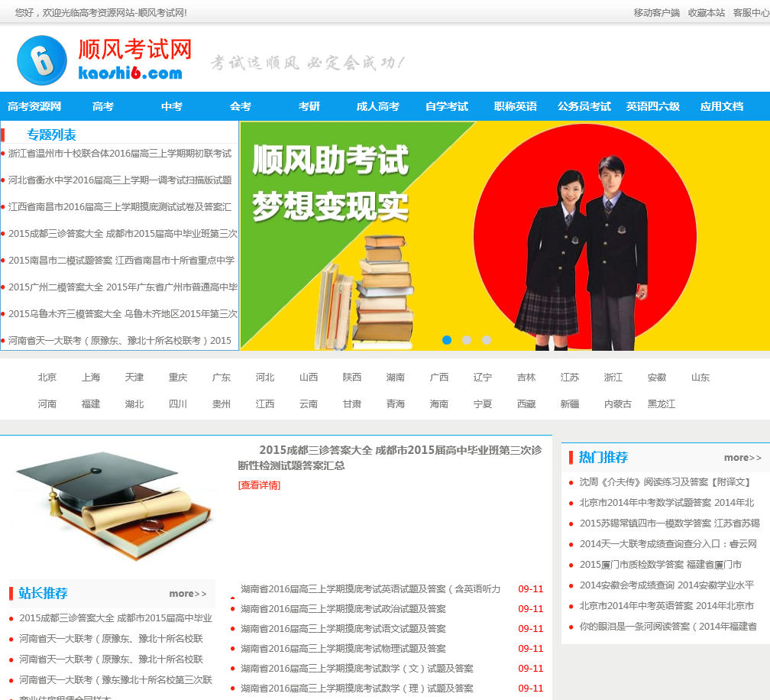Select the 北京 region link
The width and height of the screenshot is (770, 700).
[47, 378]
